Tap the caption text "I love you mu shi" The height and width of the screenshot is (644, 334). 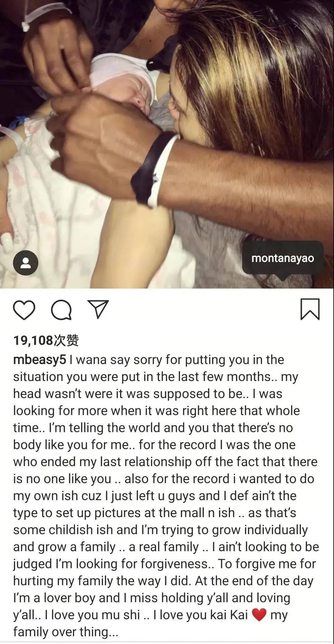coord(92,615)
